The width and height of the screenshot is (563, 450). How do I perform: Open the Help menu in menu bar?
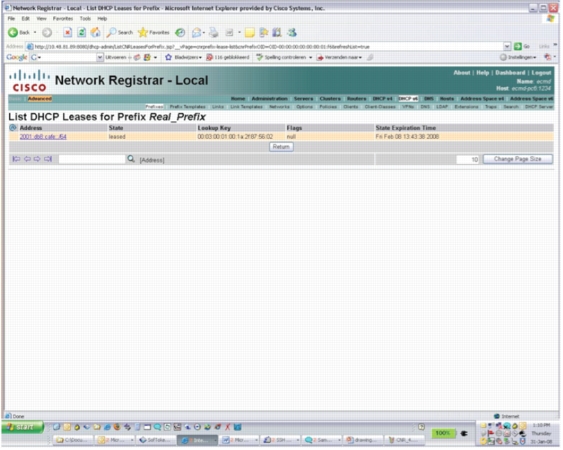click(x=102, y=19)
